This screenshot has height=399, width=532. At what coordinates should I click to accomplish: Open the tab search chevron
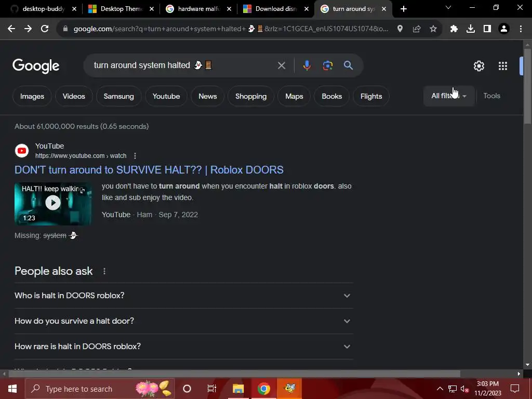448,7
